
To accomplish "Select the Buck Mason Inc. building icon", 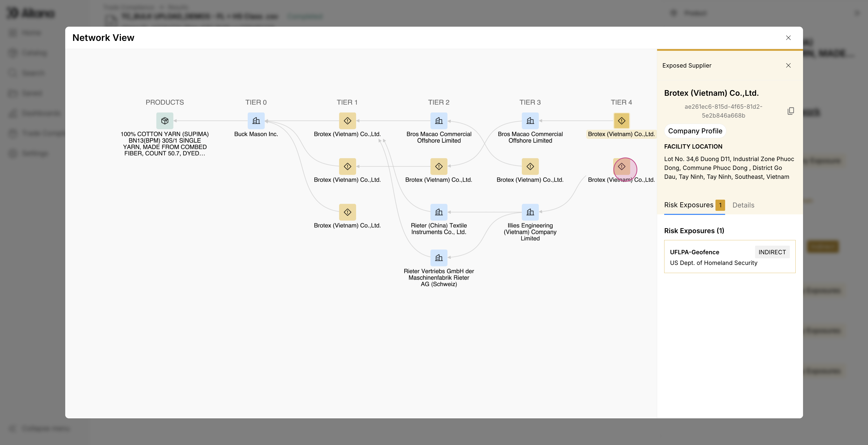I will [256, 121].
